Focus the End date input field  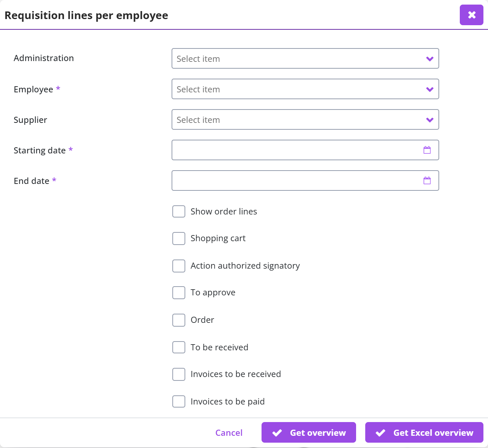point(305,180)
